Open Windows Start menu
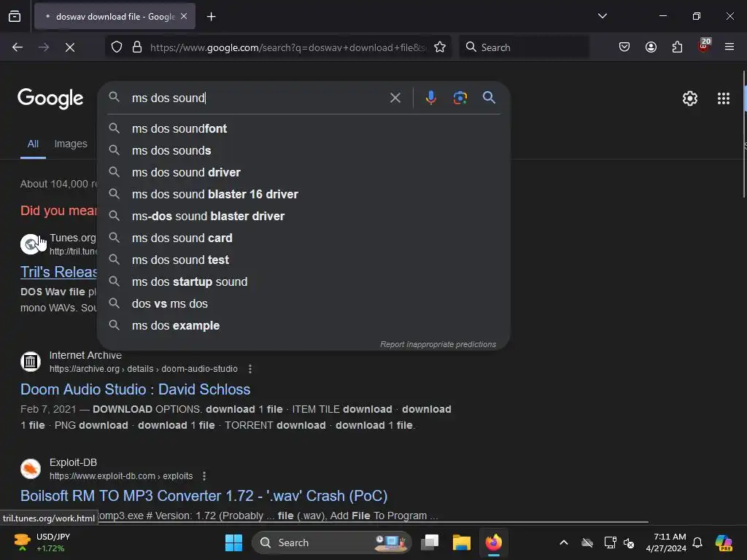The height and width of the screenshot is (560, 747). click(233, 542)
